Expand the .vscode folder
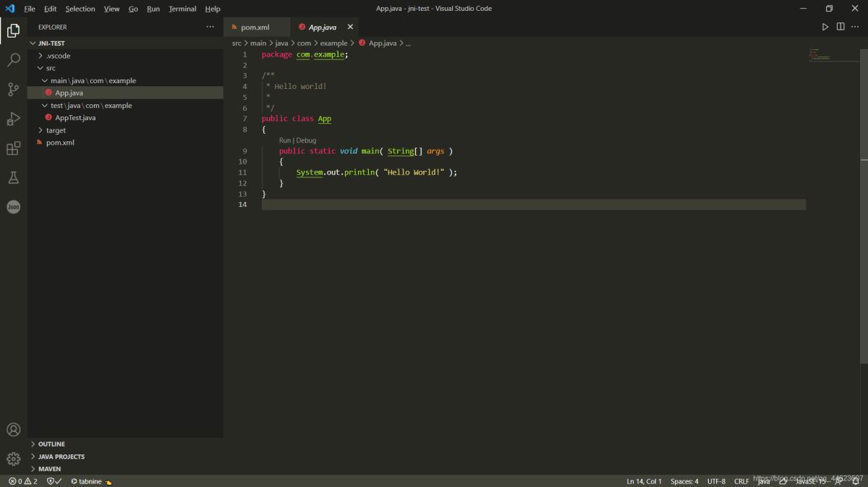Image resolution: width=868 pixels, height=487 pixels. pos(58,56)
